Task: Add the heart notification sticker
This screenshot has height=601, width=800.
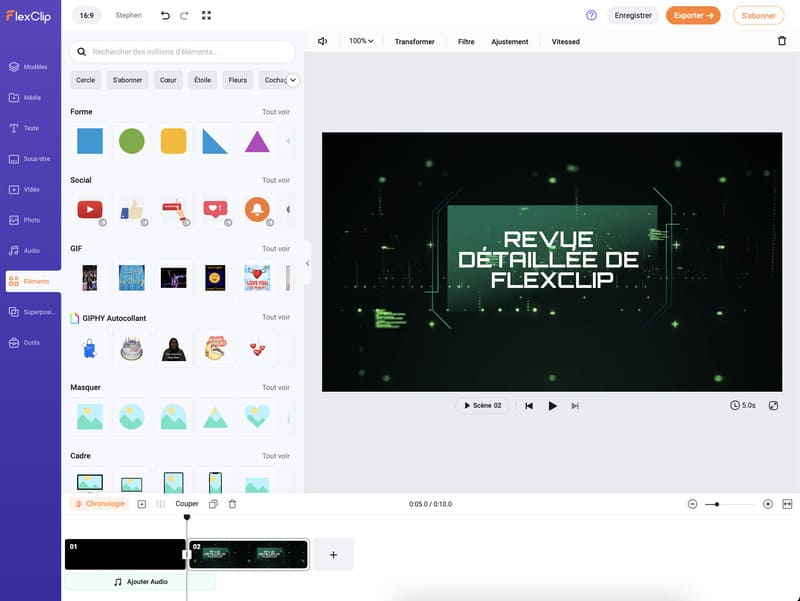Action: (x=215, y=209)
